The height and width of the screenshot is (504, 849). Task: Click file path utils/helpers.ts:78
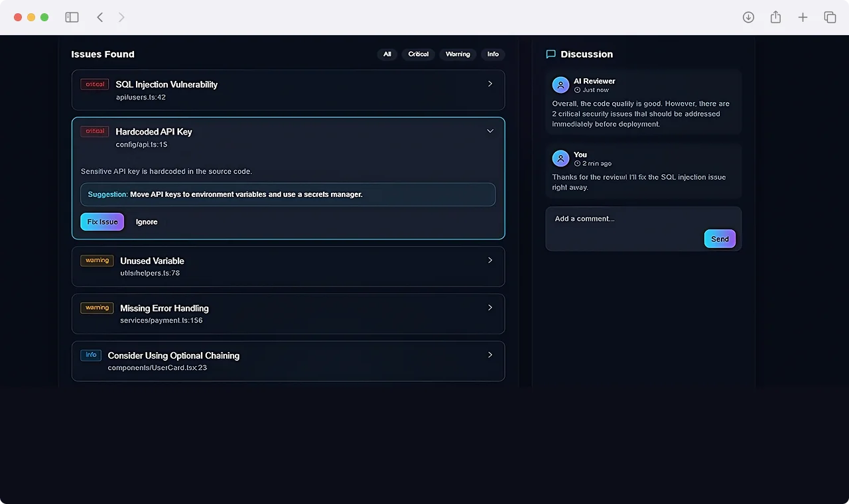[x=150, y=273]
